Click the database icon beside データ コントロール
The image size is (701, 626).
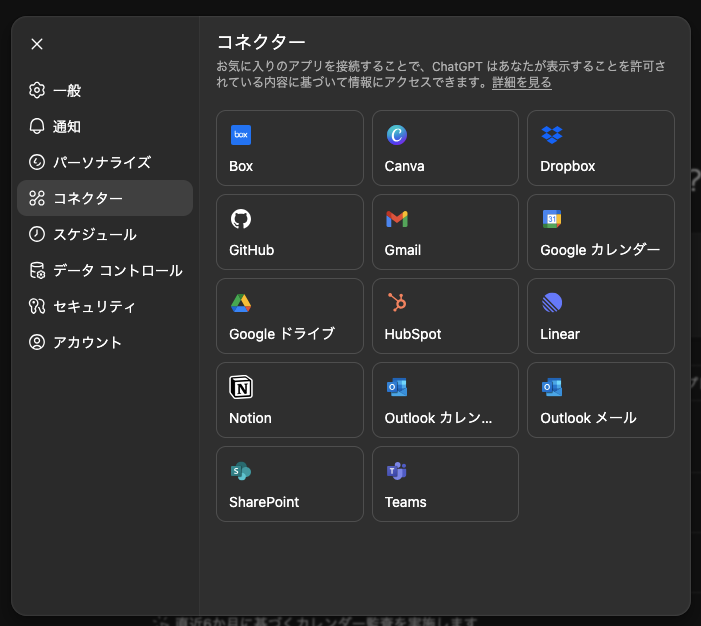37,271
